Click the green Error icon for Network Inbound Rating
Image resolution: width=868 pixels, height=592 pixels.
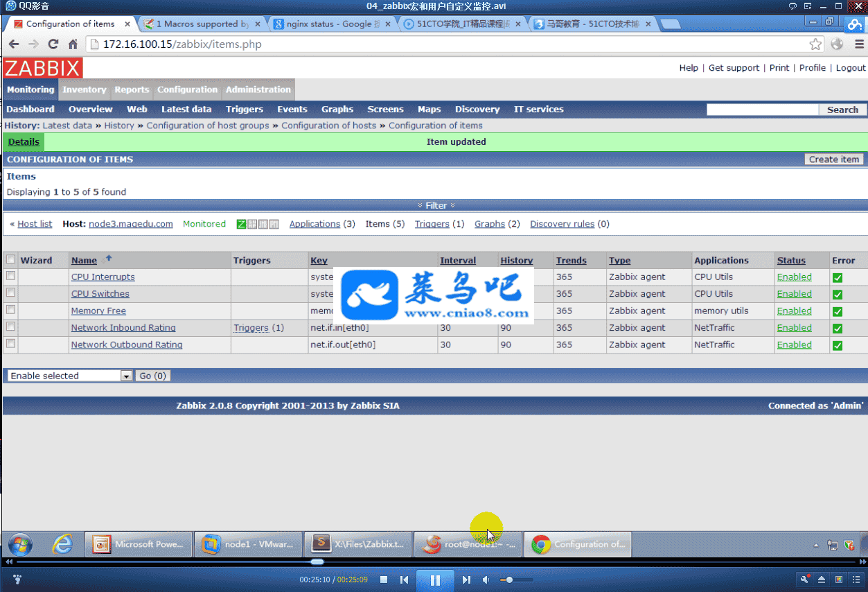tap(838, 329)
